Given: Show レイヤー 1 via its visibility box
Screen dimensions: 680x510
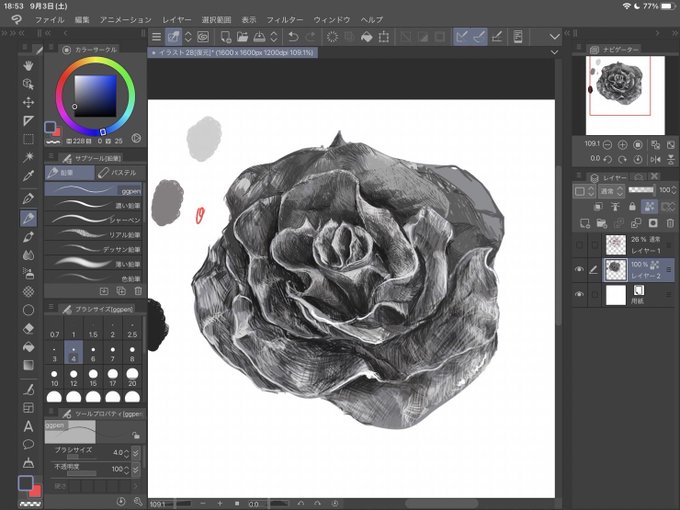Looking at the screenshot, I should (x=579, y=245).
